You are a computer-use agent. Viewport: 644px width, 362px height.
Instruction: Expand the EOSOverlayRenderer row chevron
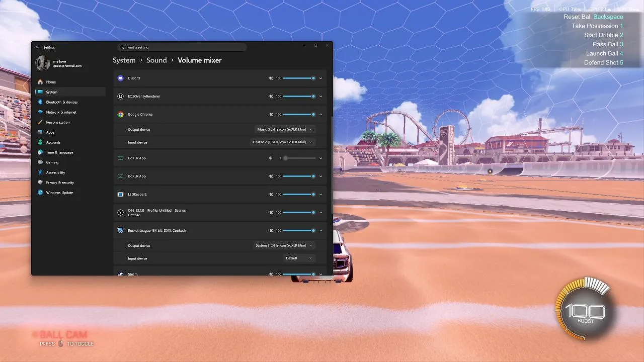pos(320,96)
